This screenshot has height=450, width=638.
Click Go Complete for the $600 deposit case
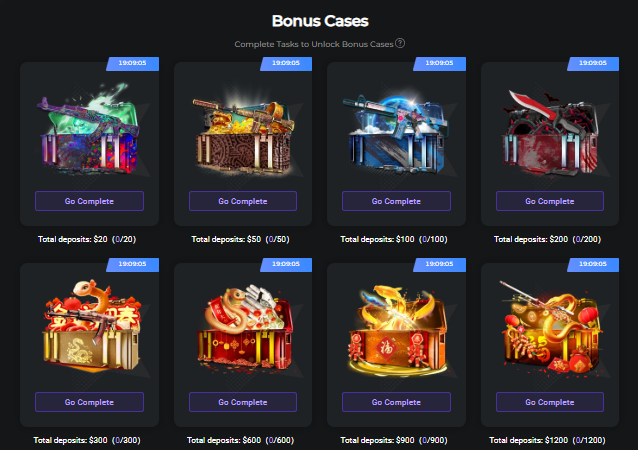click(243, 402)
